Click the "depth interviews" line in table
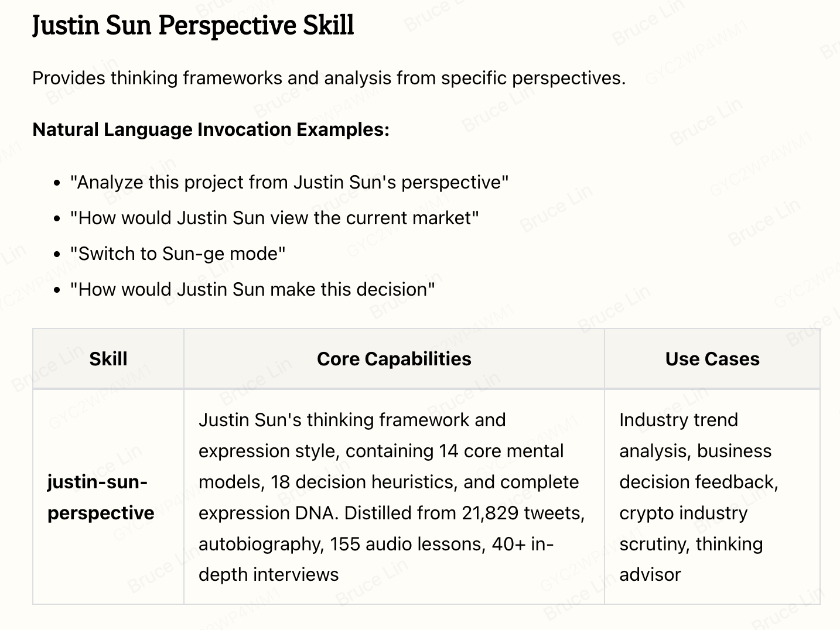 pyautogui.click(x=269, y=574)
